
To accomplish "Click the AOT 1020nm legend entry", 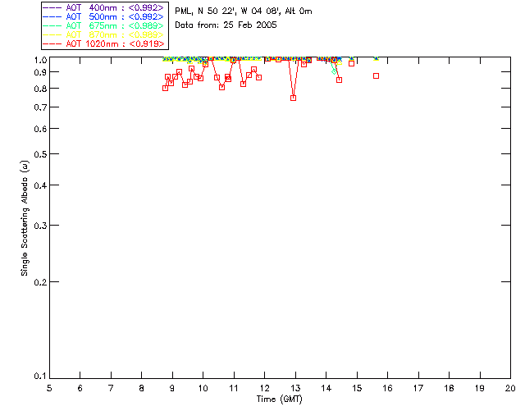I will [103, 43].
